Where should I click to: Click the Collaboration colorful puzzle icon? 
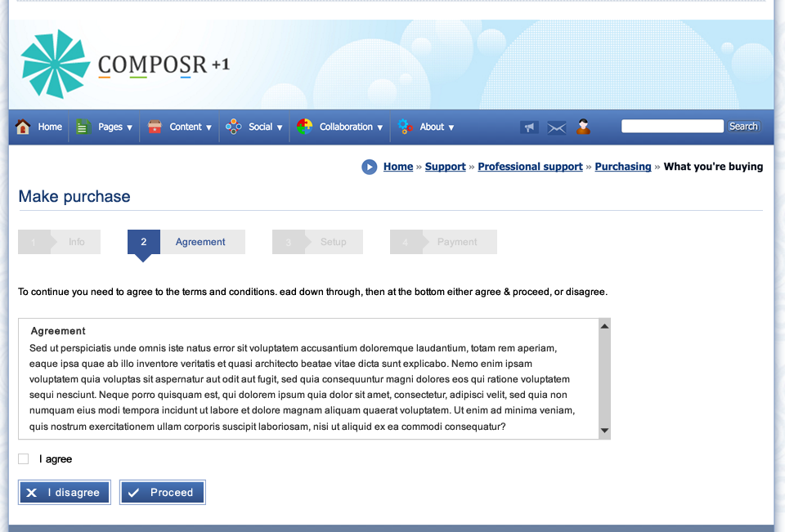point(305,127)
